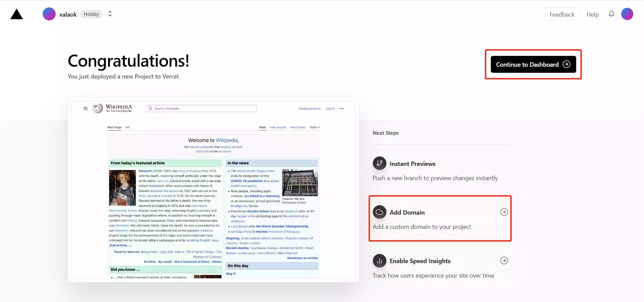Select the Talk tab in preview
Viewport: 644px width, 302px height.
[x=127, y=127]
